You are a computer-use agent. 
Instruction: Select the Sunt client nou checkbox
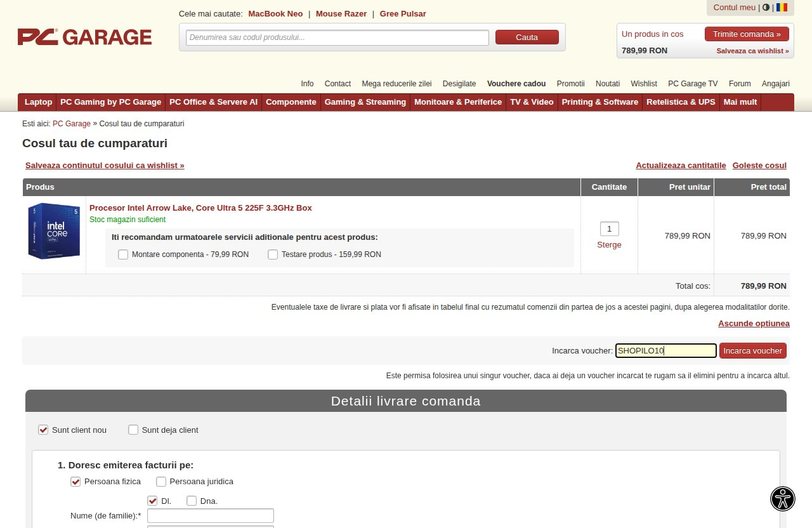click(43, 430)
